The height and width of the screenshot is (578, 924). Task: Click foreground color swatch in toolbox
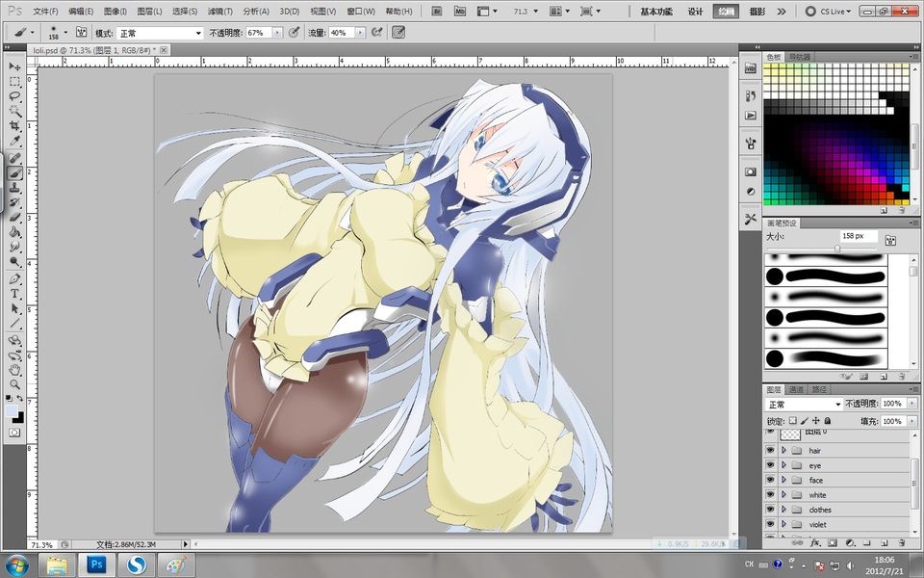tap(12, 411)
